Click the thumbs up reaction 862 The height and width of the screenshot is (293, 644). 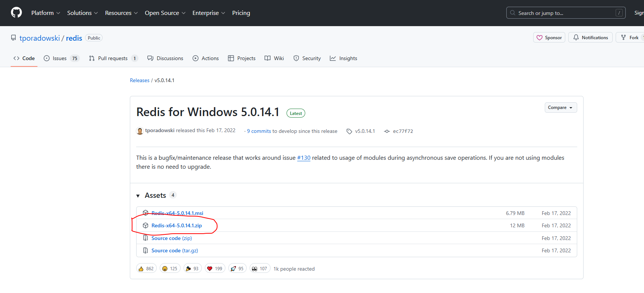coord(146,268)
